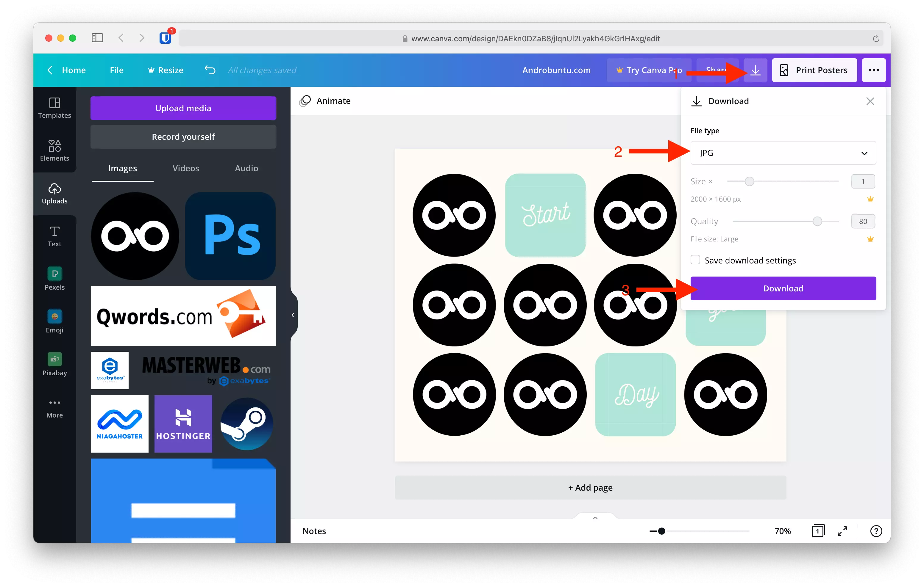Screen dimensions: 924x587
Task: Click the undo arrow in the toolbar
Action: tap(210, 70)
